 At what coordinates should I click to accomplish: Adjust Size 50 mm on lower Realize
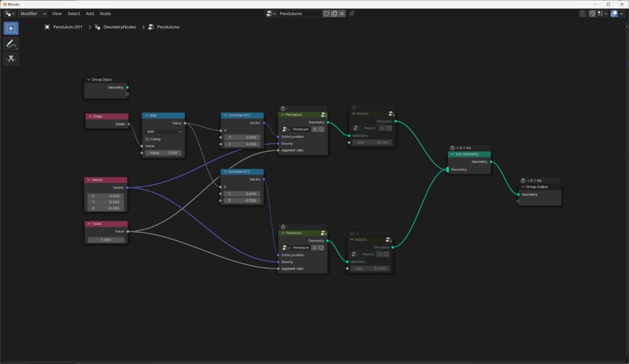pos(371,269)
